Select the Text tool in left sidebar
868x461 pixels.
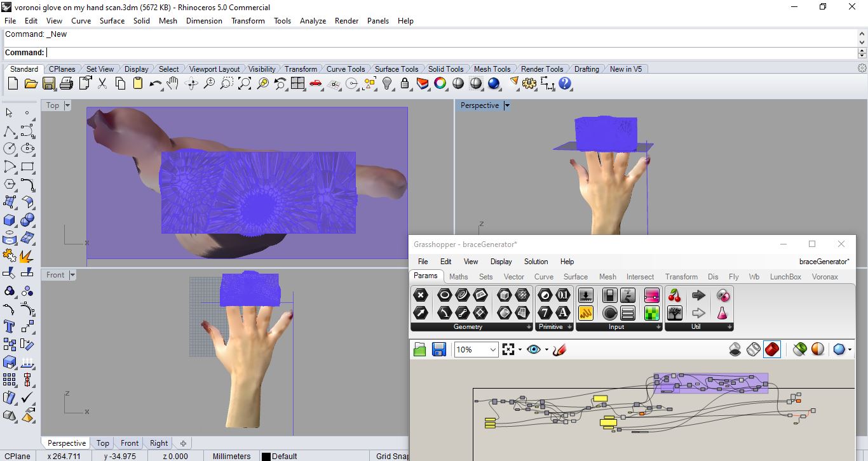point(10,326)
